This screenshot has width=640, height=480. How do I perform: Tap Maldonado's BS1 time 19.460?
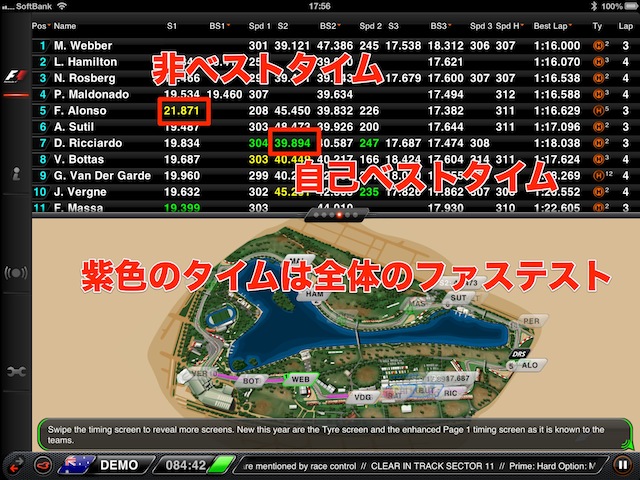coord(224,94)
